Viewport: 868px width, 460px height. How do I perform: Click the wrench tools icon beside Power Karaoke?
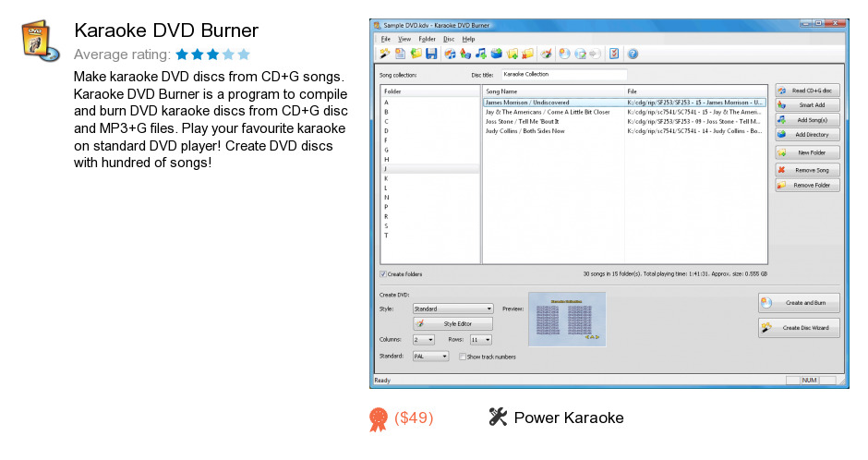tap(498, 417)
